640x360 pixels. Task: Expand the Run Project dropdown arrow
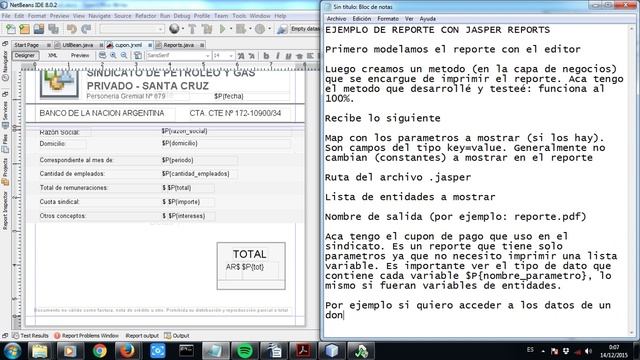pos(231,29)
